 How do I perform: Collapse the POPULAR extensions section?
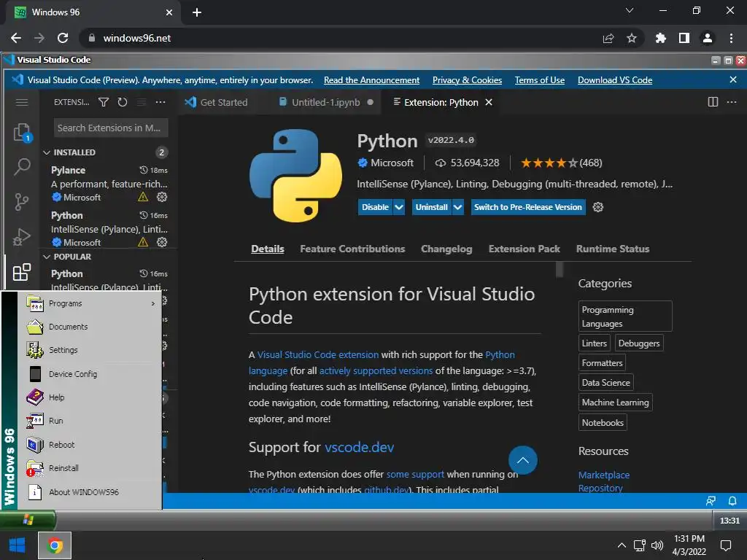(47, 257)
